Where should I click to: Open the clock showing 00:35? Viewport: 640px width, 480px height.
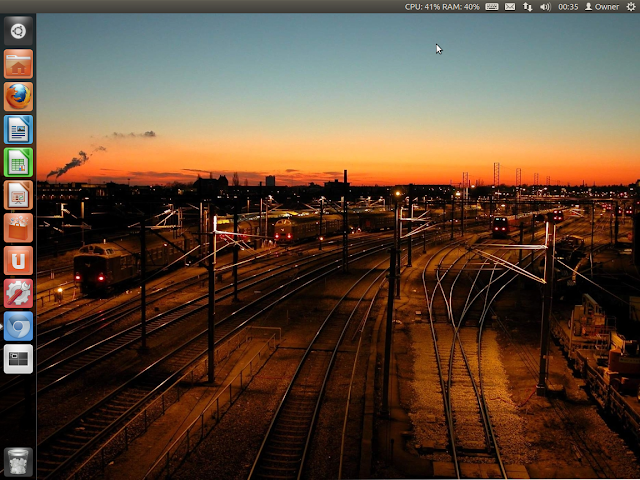568,7
